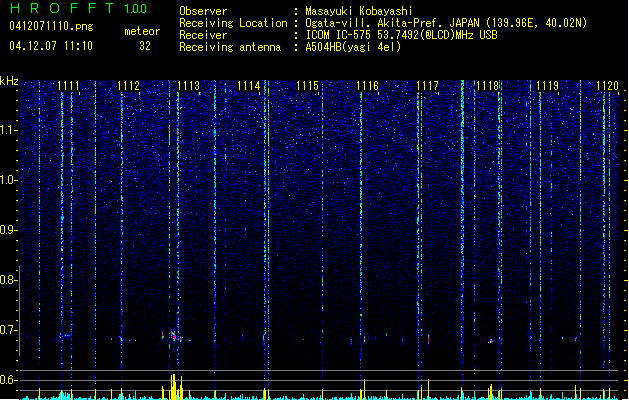Click the 1.0 kHz axis label

click(8, 180)
